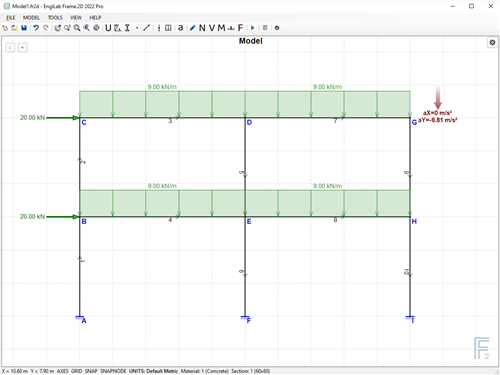Open the FILE menu
Image resolution: width=500 pixels, height=375 pixels.
click(11, 18)
